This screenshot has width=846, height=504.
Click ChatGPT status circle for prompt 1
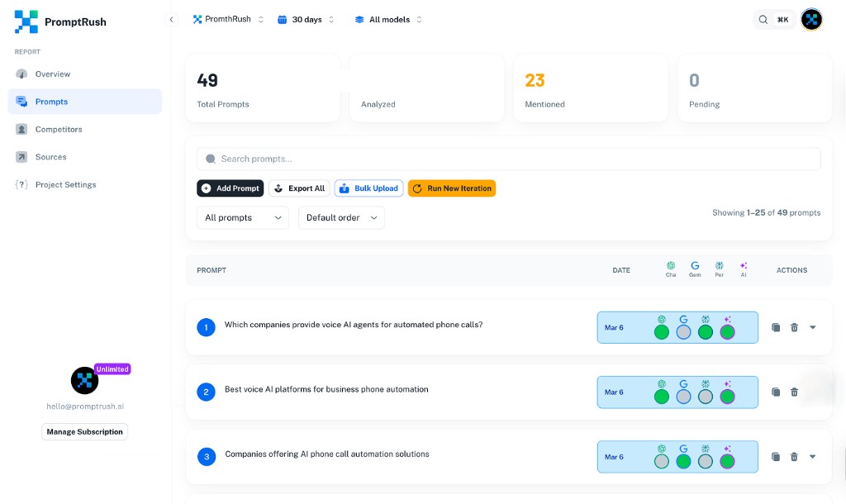click(662, 332)
